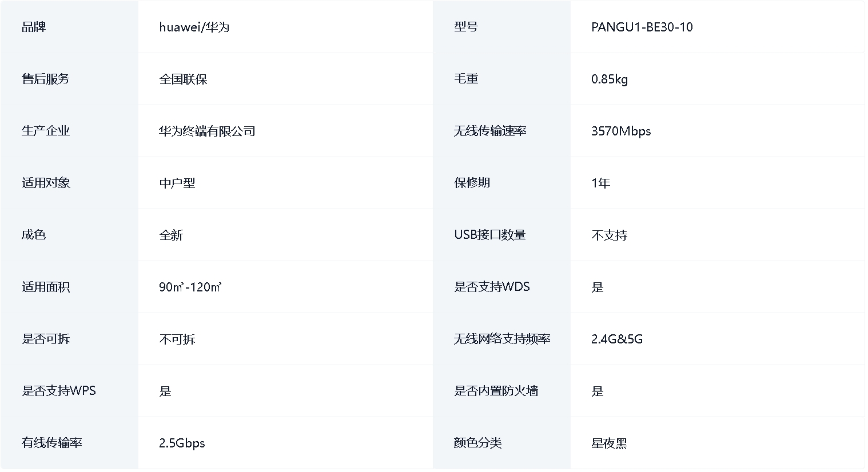Click the 1年 warranty period value
868x472 pixels.
600,183
